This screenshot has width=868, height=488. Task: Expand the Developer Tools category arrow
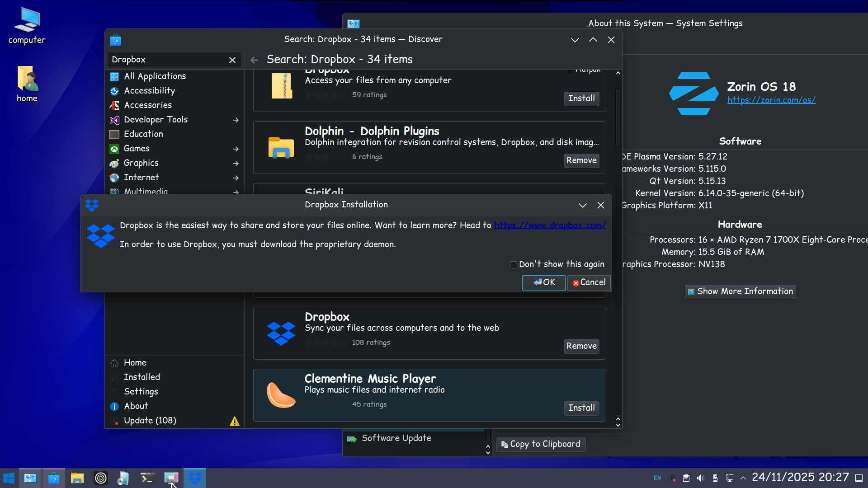[236, 120]
